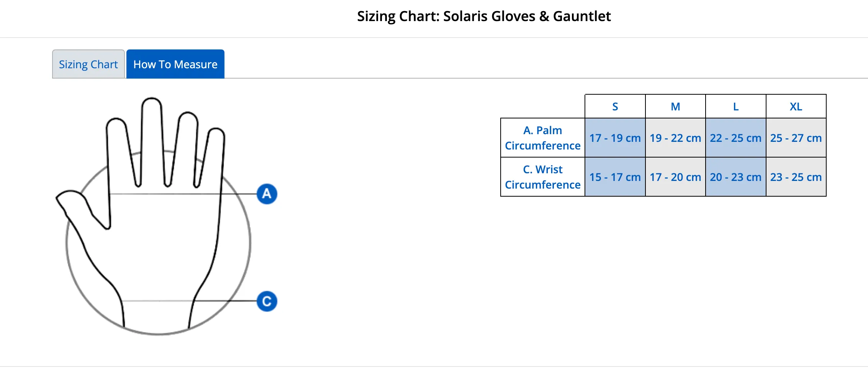Click the 17 - 19 cm palm cell
This screenshot has width=868, height=368.
(x=615, y=138)
